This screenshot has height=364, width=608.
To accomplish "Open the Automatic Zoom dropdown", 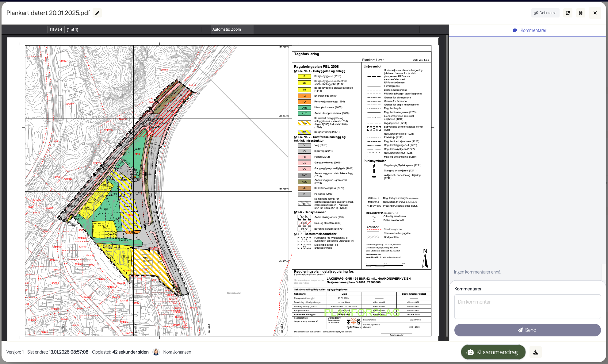I will pos(232,29).
